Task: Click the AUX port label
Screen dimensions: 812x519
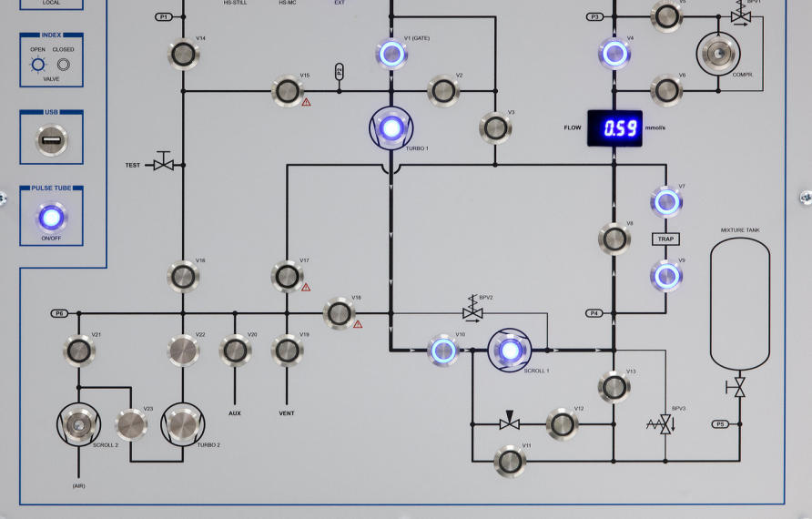Action: tap(235, 413)
